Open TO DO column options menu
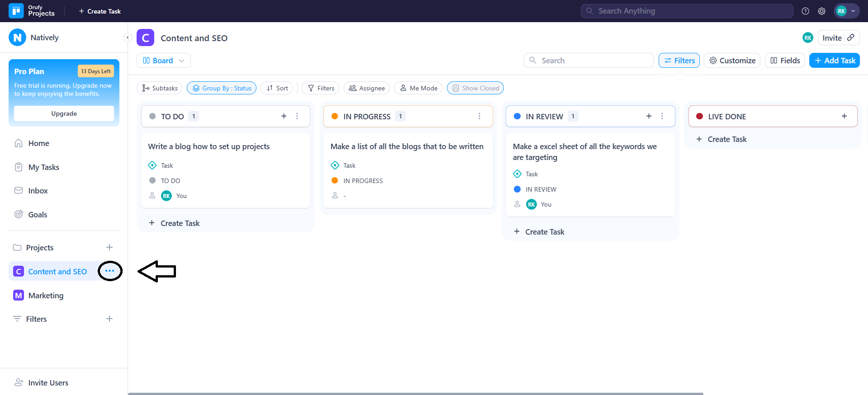The image size is (868, 395). [297, 116]
